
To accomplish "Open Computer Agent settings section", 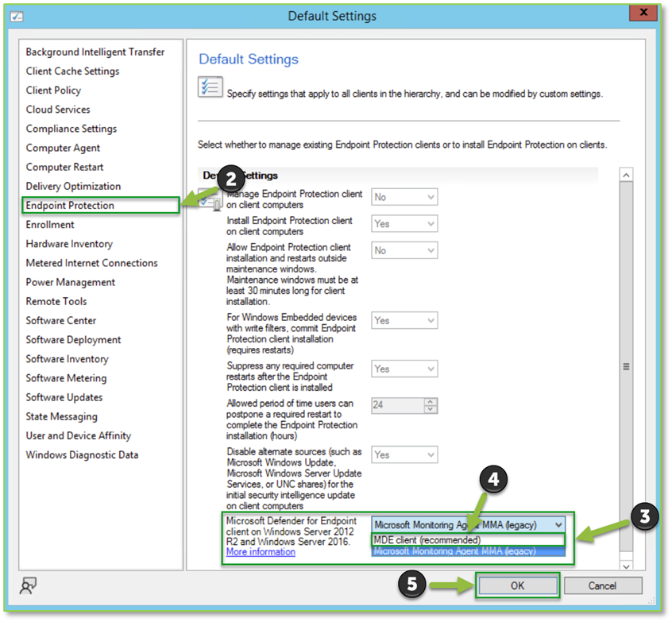I will click(63, 148).
